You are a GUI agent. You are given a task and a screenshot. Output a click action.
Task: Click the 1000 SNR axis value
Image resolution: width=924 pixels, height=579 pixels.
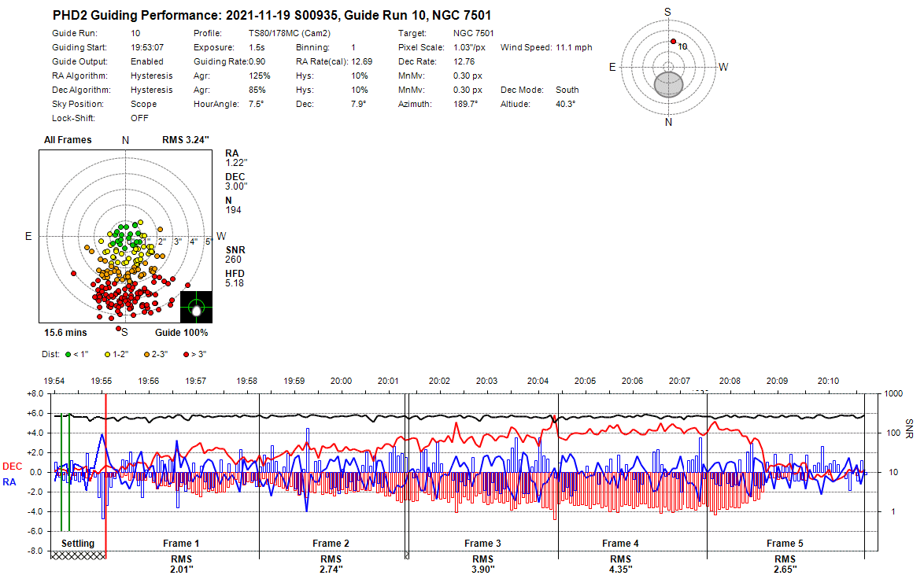pyautogui.click(x=894, y=393)
